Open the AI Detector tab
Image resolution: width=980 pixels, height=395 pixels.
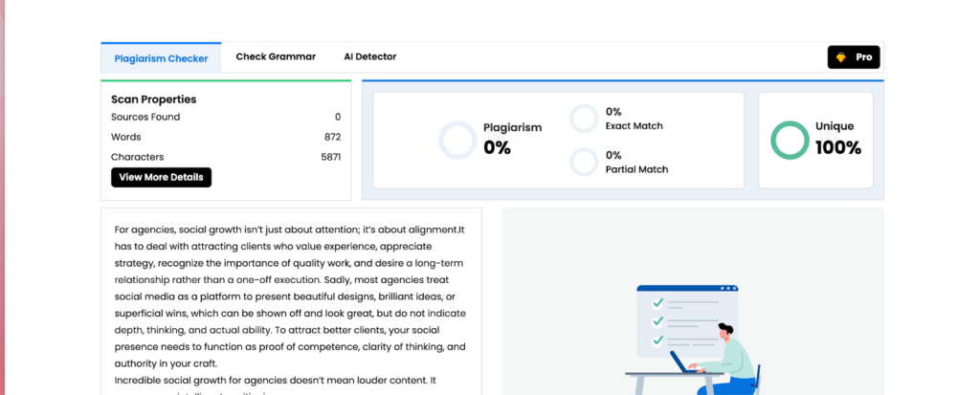click(x=369, y=56)
